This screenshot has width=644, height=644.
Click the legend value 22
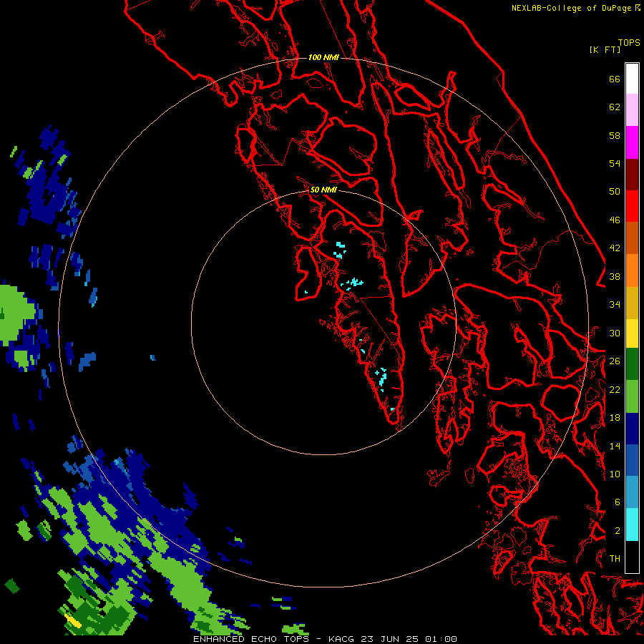615,389
